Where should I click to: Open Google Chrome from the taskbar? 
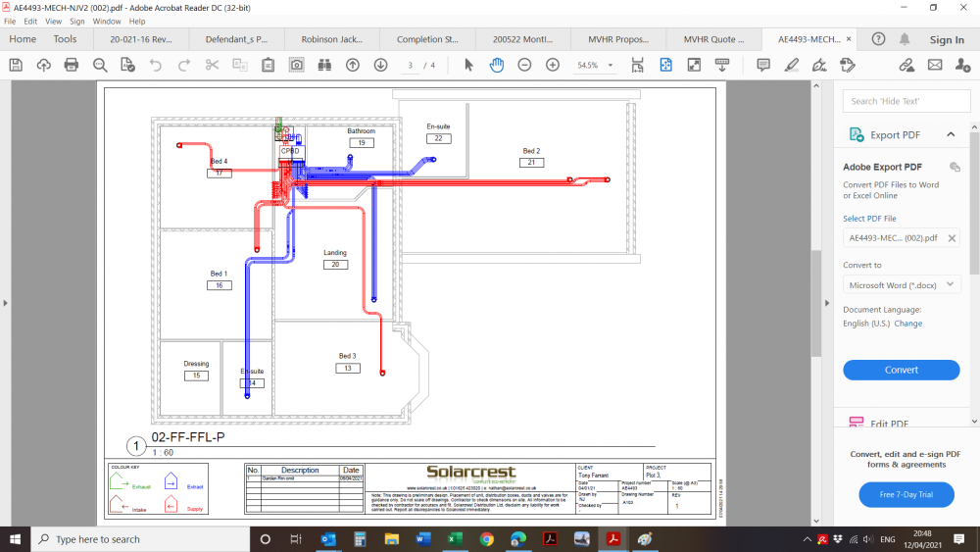point(487,539)
